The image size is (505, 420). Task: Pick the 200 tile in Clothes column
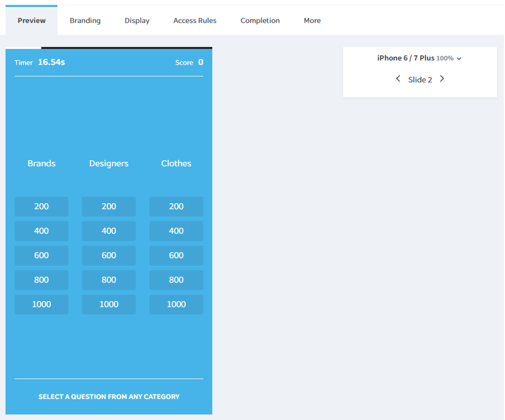click(176, 206)
